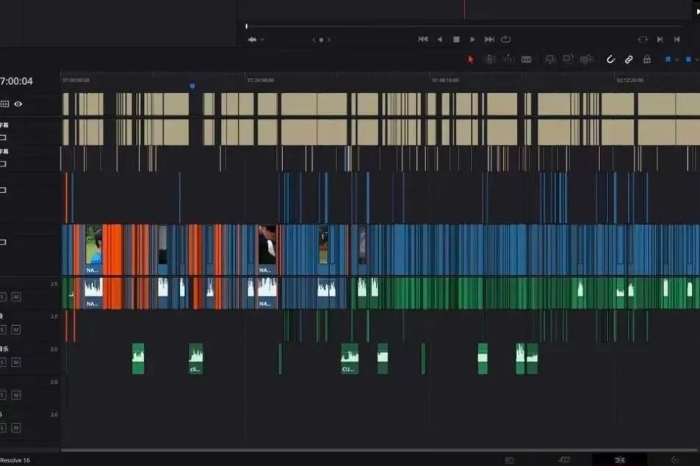The height and width of the screenshot is (466, 700).
Task: Go to next keyframe arrow
Action: pos(329,40)
